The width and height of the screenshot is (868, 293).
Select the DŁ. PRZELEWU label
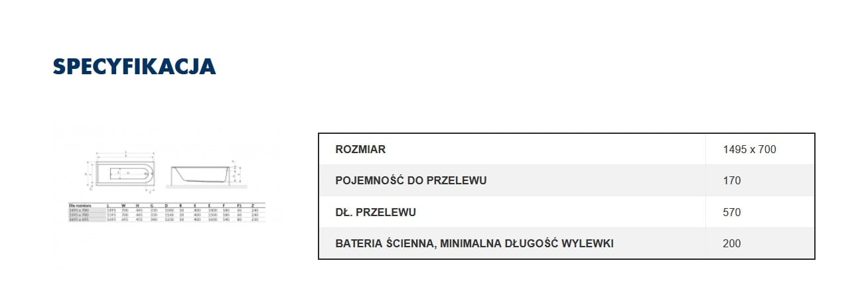[376, 212]
